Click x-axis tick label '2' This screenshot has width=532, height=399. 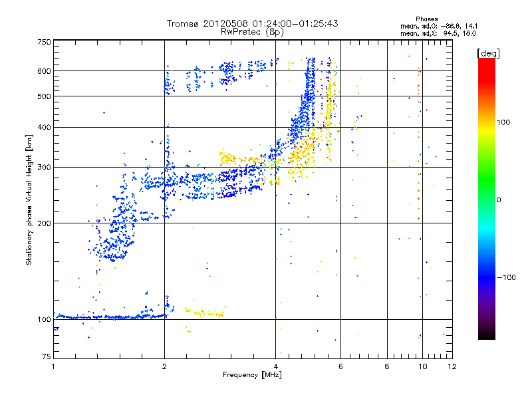click(x=164, y=366)
